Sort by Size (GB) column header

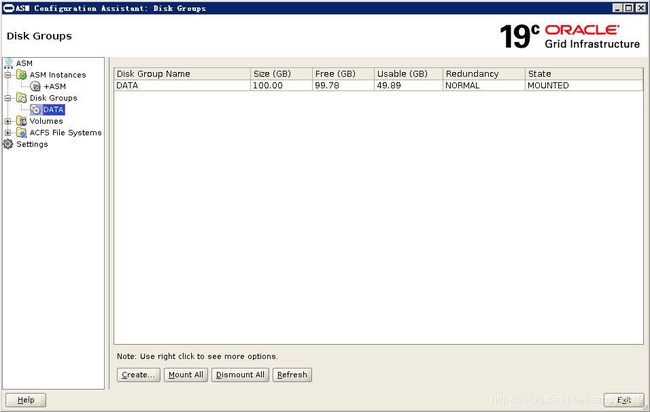click(x=281, y=74)
